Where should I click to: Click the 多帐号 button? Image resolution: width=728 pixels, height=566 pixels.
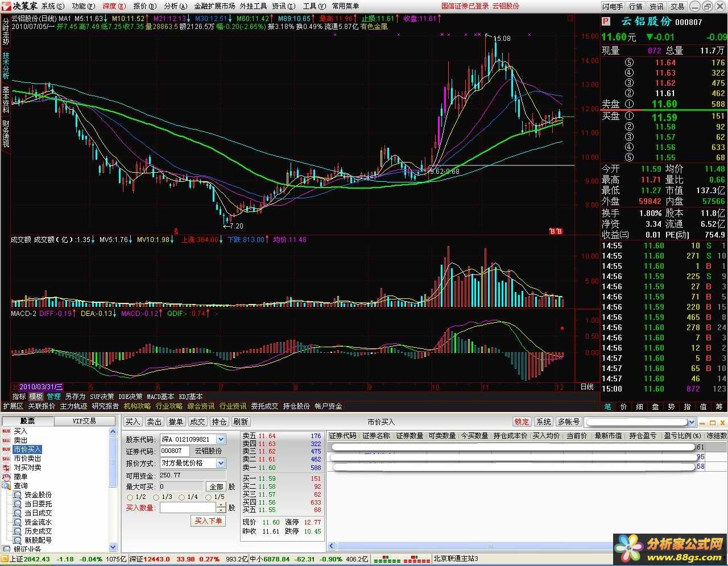tap(569, 422)
